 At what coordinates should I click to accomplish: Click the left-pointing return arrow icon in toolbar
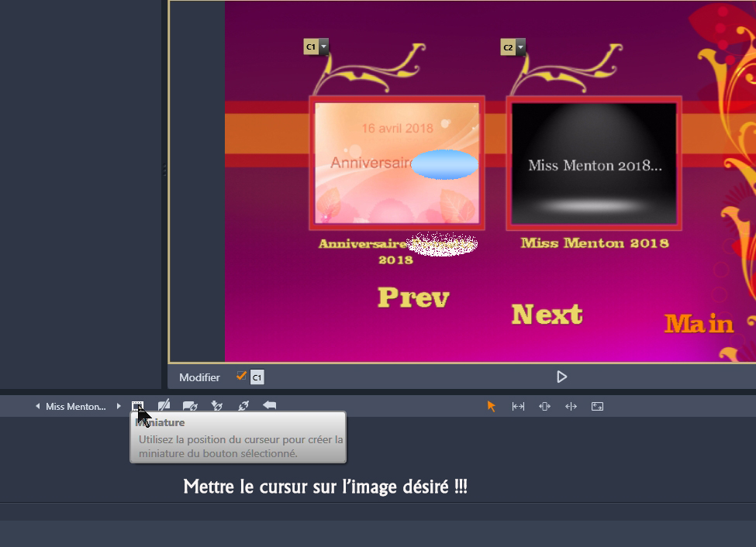(270, 405)
